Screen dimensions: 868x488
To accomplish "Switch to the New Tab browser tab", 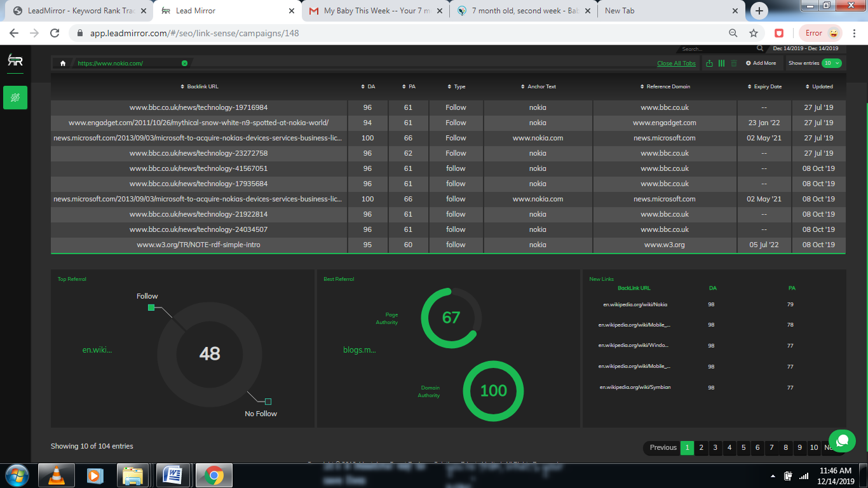I will click(x=672, y=11).
